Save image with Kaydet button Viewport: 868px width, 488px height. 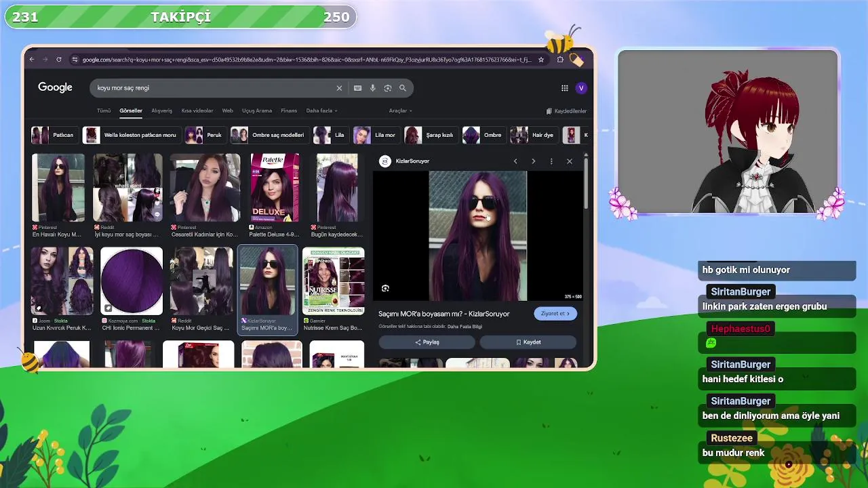[528, 342]
